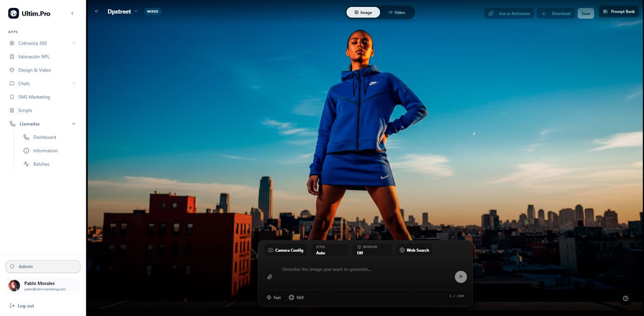Open Camera Config settings
Viewport: 644px width, 316px height.
pyautogui.click(x=285, y=250)
